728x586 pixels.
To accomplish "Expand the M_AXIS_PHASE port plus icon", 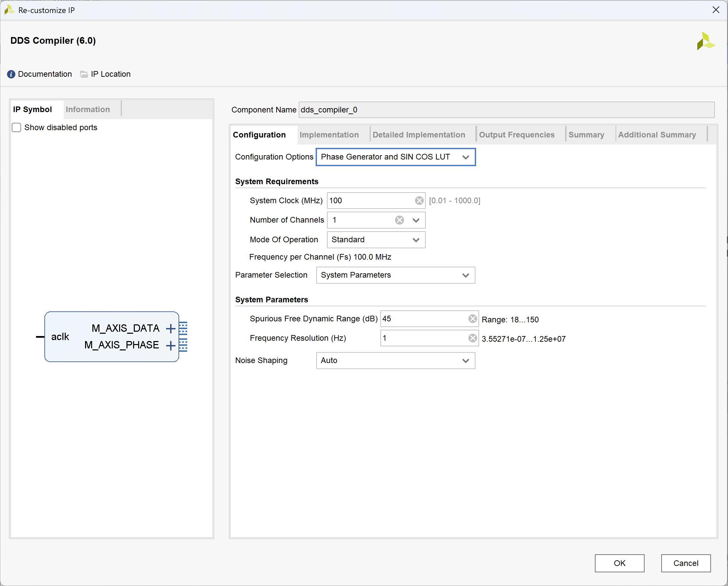I will click(171, 345).
